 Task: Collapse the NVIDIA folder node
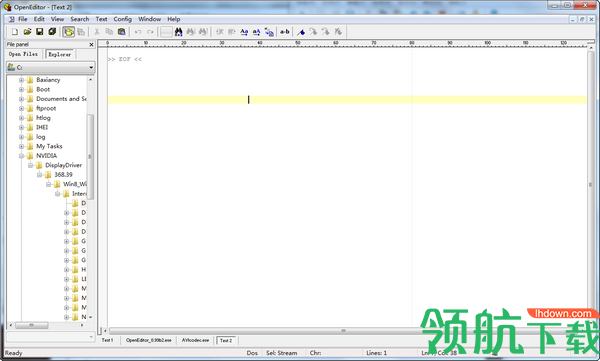pyautogui.click(x=22, y=156)
